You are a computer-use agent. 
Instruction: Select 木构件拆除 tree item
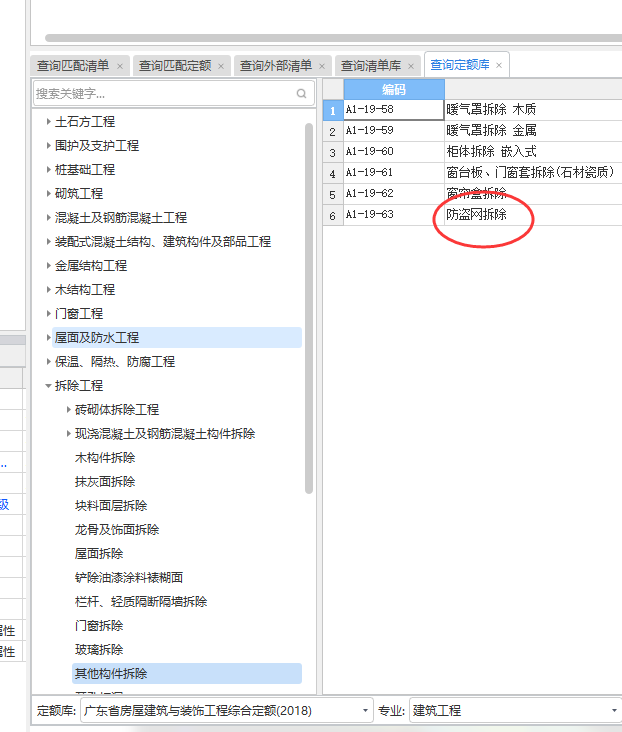(x=105, y=458)
